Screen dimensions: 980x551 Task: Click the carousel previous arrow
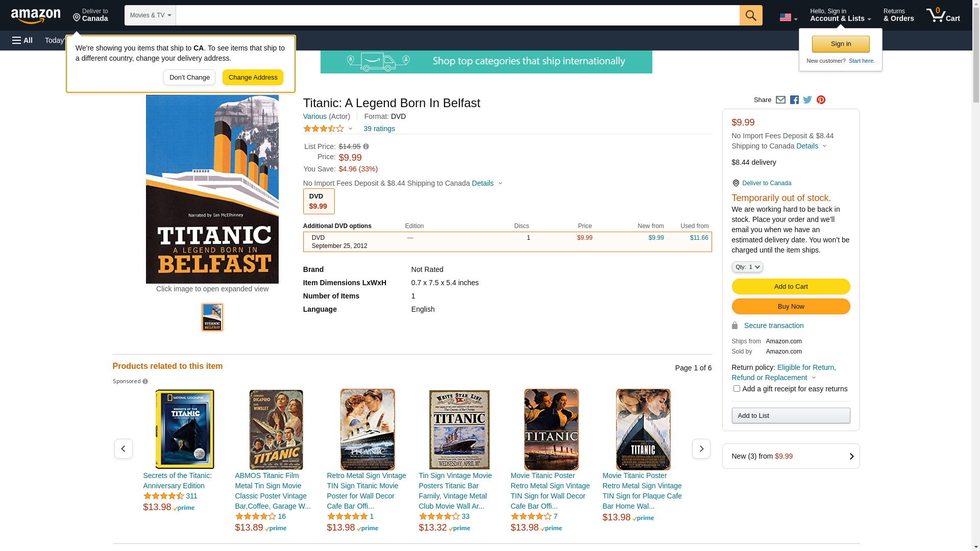click(123, 448)
